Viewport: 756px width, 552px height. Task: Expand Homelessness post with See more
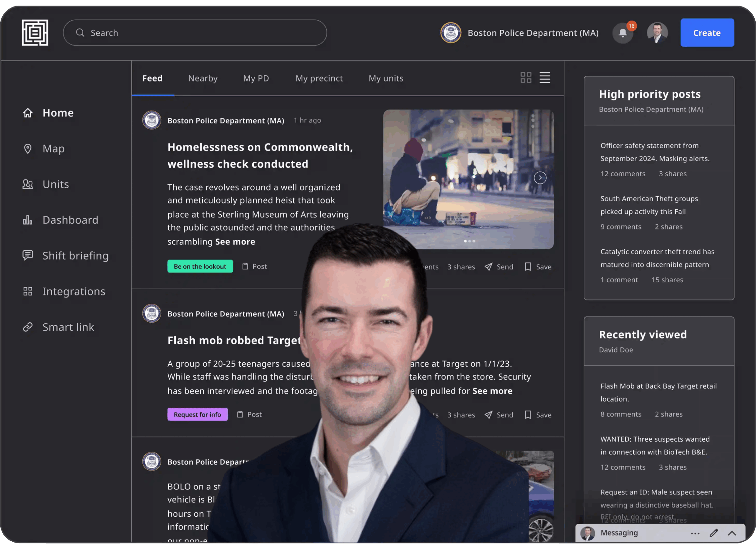[235, 242]
